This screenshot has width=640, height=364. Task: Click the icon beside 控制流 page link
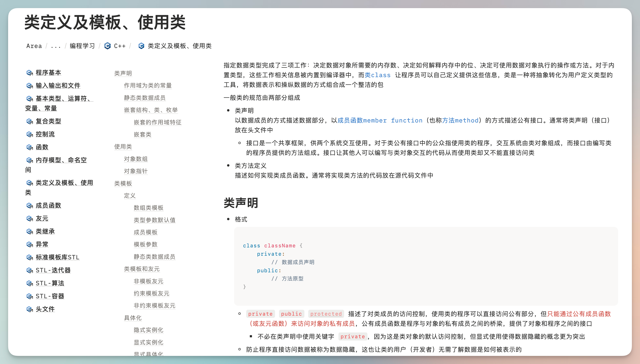tap(30, 134)
